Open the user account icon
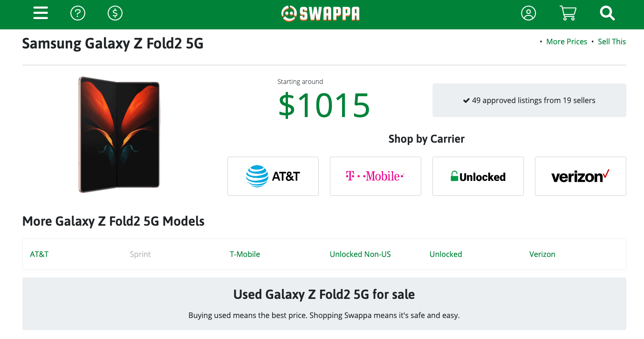Image resolution: width=644 pixels, height=339 pixels. coord(528,13)
